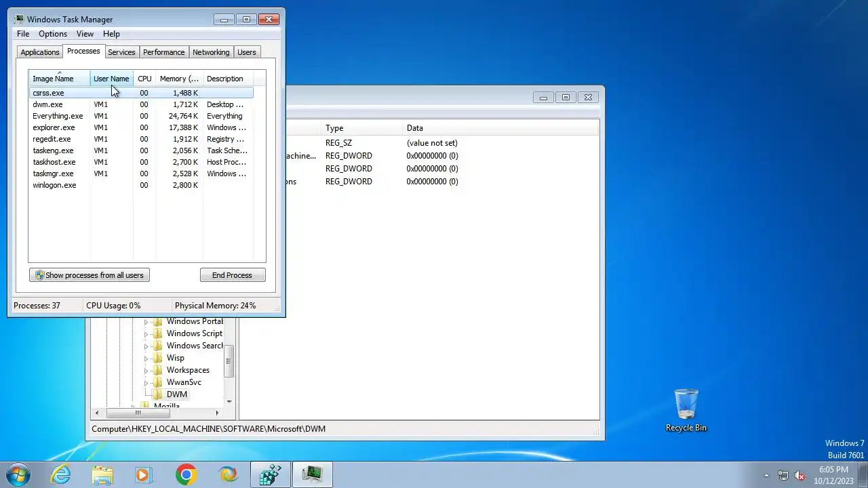This screenshot has height=488, width=868.
Task: Sort processes by Memory column
Action: coord(179,79)
